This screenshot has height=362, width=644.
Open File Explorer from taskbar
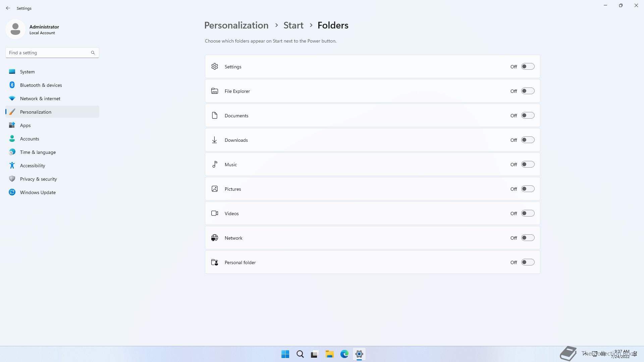pyautogui.click(x=329, y=354)
